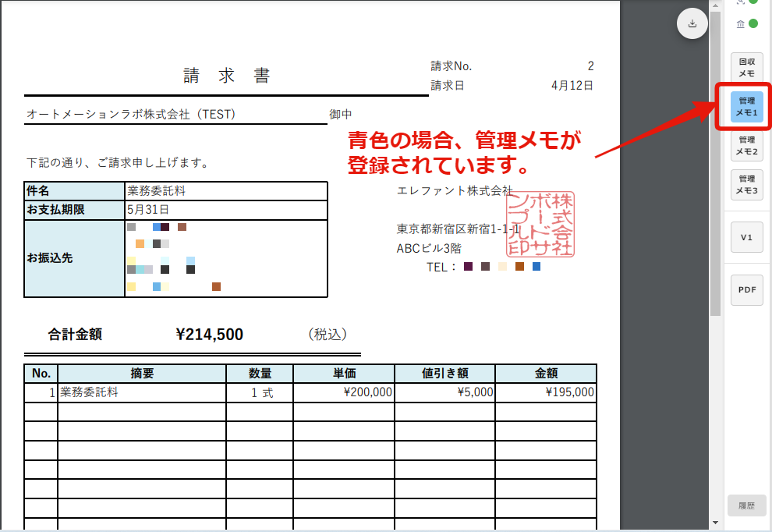Viewport: 772px width, 532px height.
Task: Click the 請求No. label
Action: (x=451, y=66)
